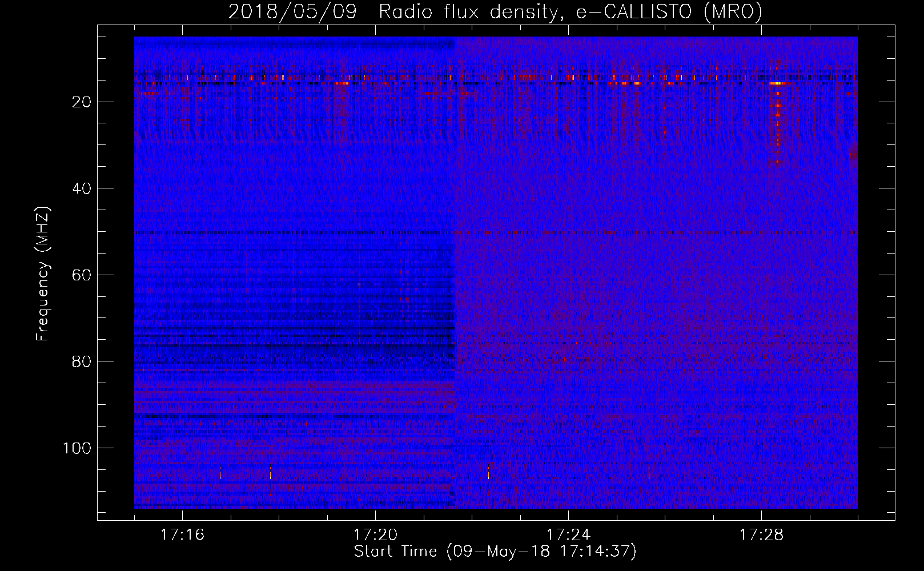This screenshot has height=571, width=924.
Task: Click the 'Start Time (09-May-18 17:14:37)' label
Action: coord(495,552)
